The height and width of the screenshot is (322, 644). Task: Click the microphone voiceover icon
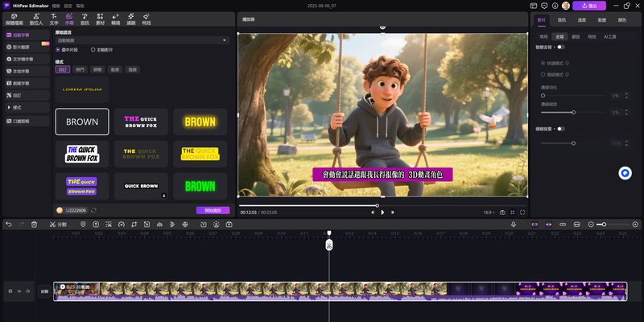point(514,225)
